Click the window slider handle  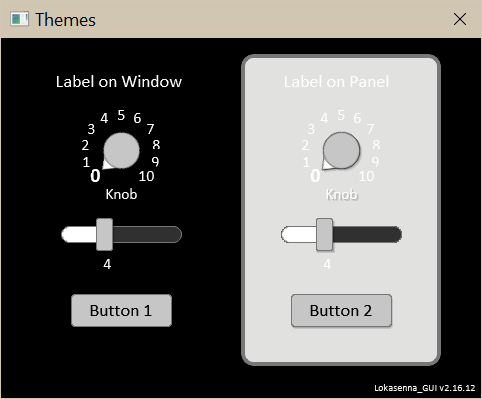[104, 234]
